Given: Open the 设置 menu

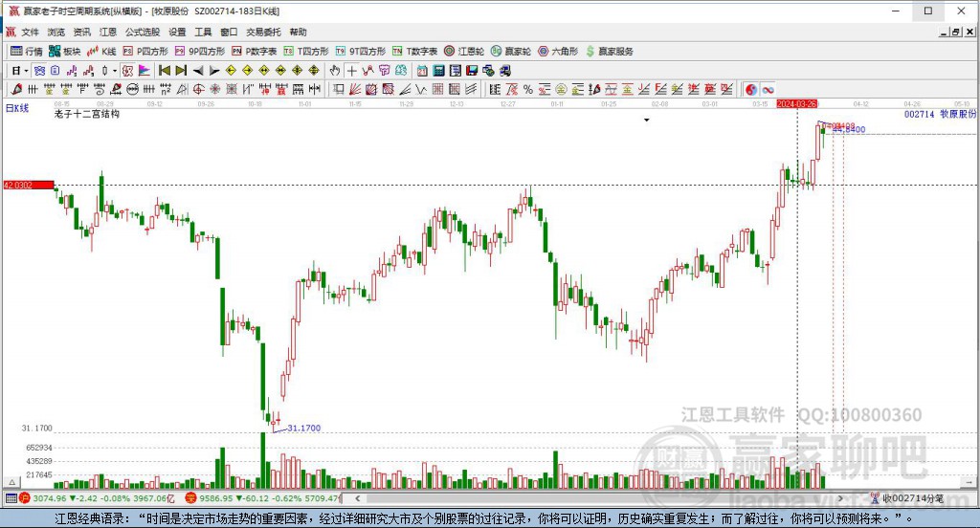Looking at the screenshot, I should click(x=177, y=32).
